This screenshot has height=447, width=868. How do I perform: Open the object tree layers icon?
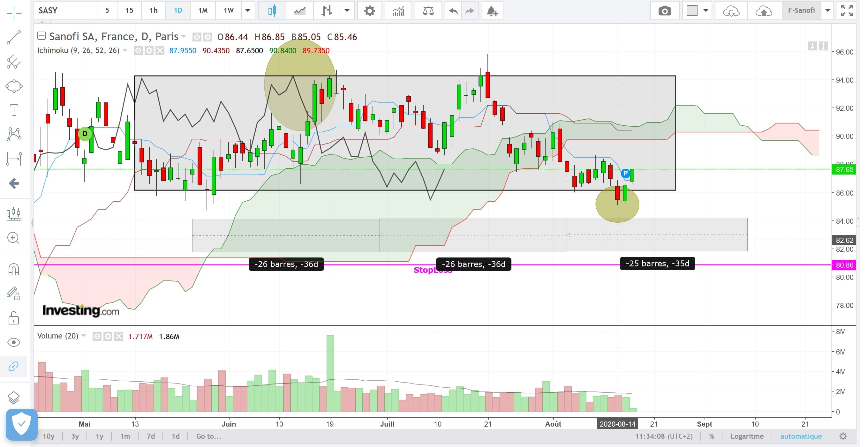(x=14, y=398)
